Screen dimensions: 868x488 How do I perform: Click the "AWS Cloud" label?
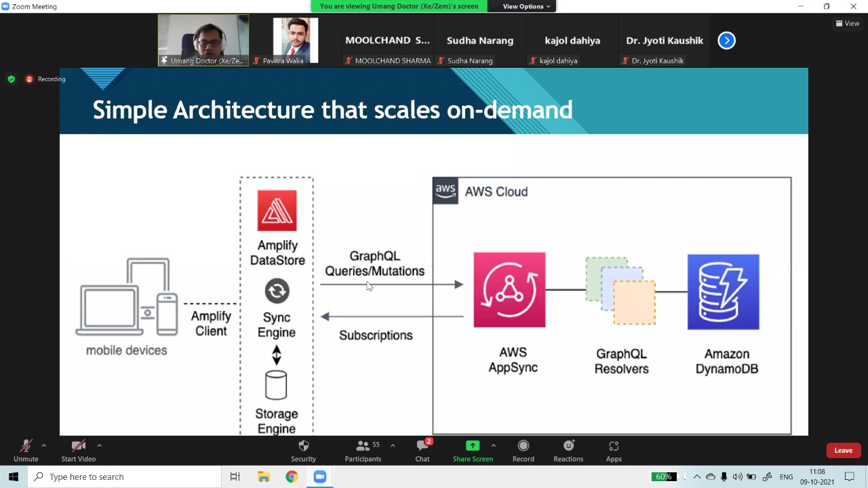pyautogui.click(x=496, y=192)
